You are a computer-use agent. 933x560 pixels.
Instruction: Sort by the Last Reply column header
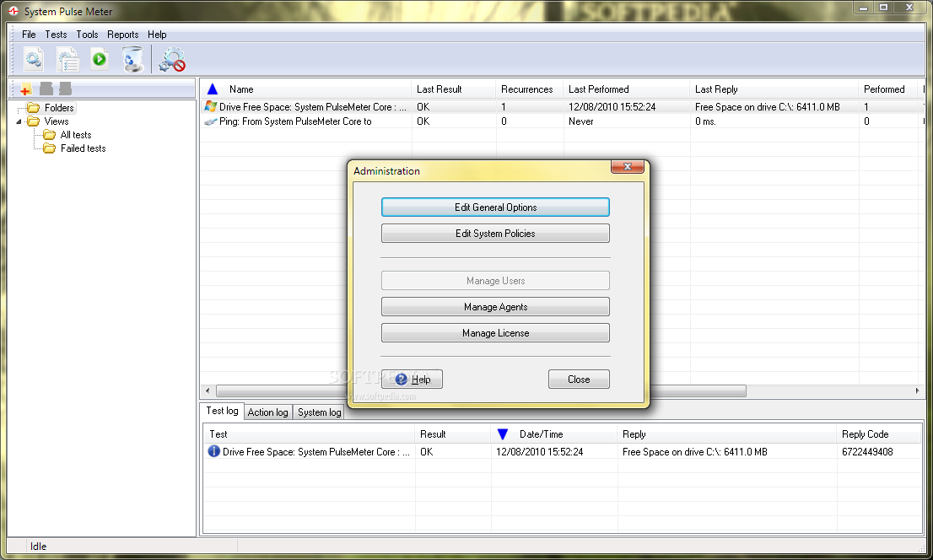(774, 89)
